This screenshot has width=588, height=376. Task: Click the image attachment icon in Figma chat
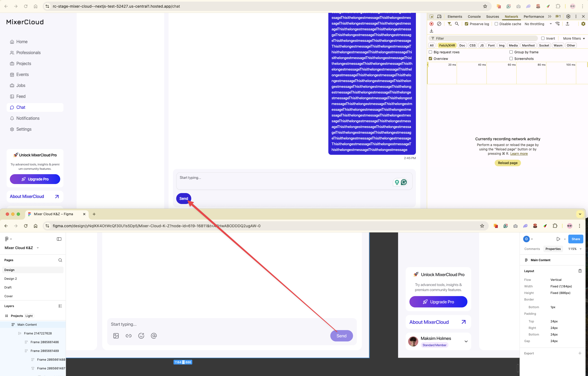(116, 336)
